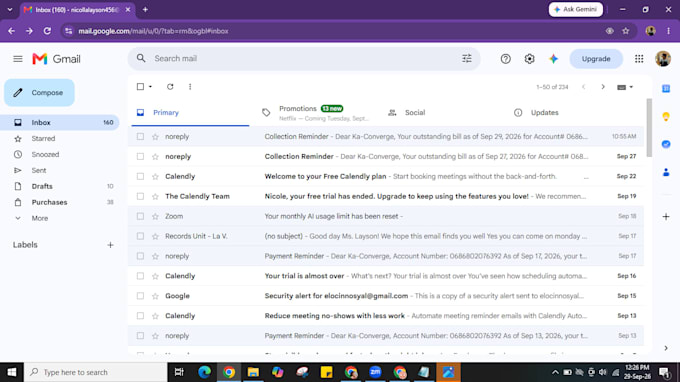Get add-ons plus icon in side panel
The width and height of the screenshot is (680, 382).
pos(666,216)
